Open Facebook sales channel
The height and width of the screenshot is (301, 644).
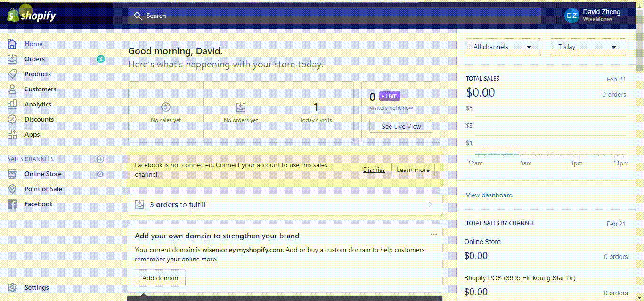coord(39,204)
